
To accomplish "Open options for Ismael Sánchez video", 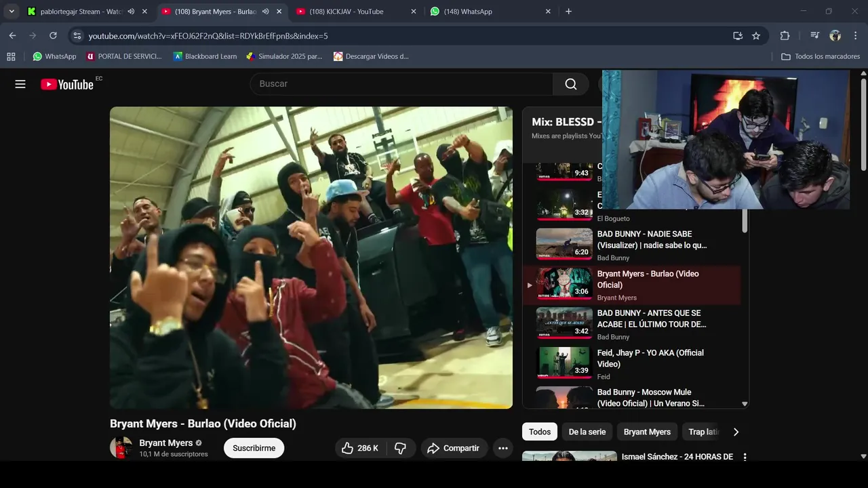I will [745, 457].
